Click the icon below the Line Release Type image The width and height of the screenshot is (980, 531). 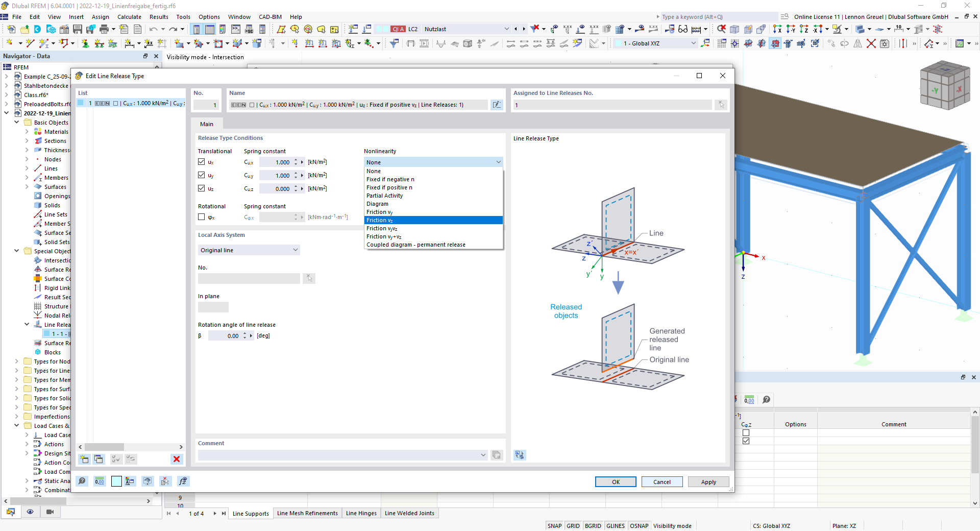click(x=520, y=455)
